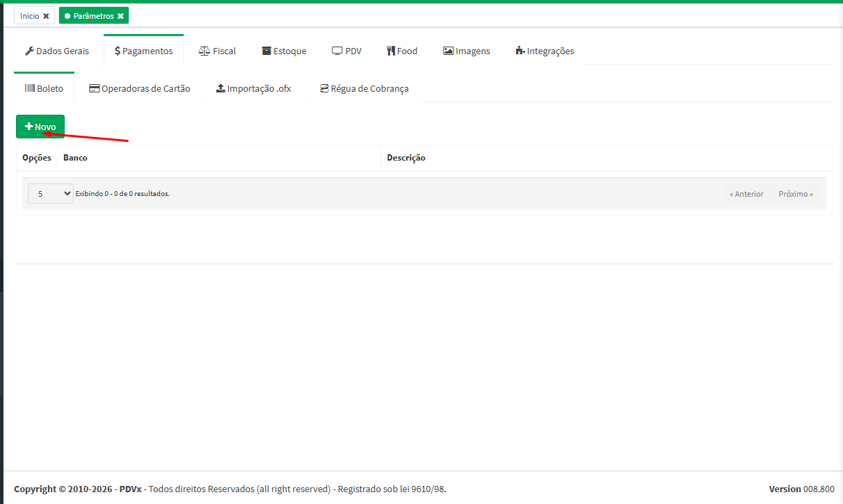Click the monitor icon beside PDV
843x504 pixels.
(337, 51)
